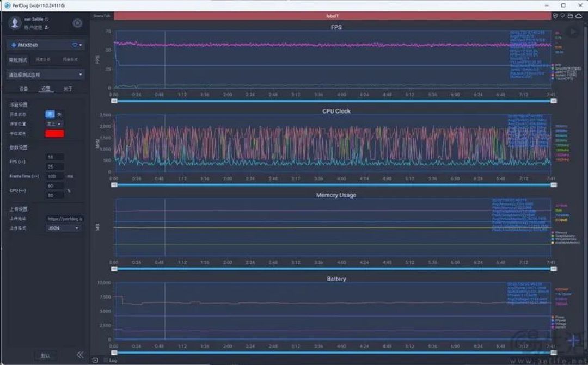Open the JSON upload format dropdown
The width and height of the screenshot is (588, 365).
(63, 228)
